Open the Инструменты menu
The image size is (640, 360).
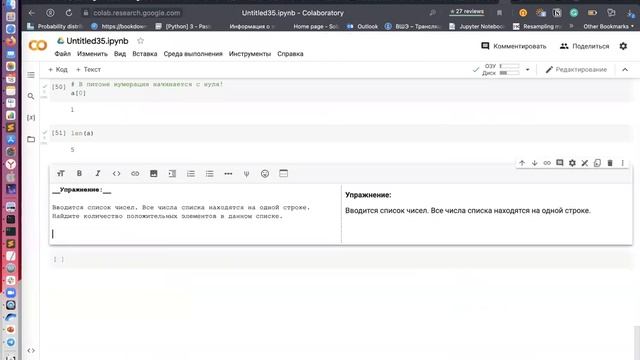(x=250, y=54)
